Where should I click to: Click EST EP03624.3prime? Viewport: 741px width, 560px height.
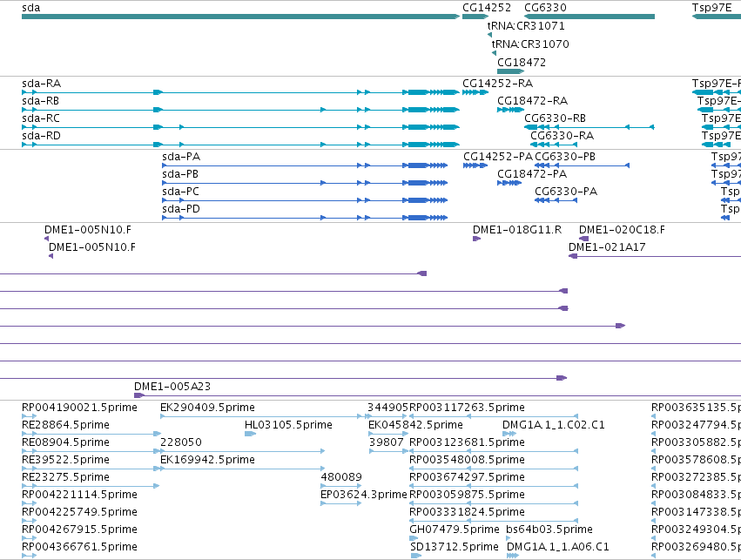click(341, 503)
